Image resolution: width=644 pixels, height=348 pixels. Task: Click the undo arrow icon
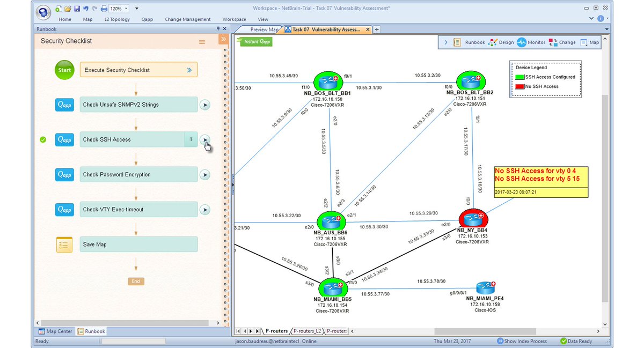pos(86,9)
